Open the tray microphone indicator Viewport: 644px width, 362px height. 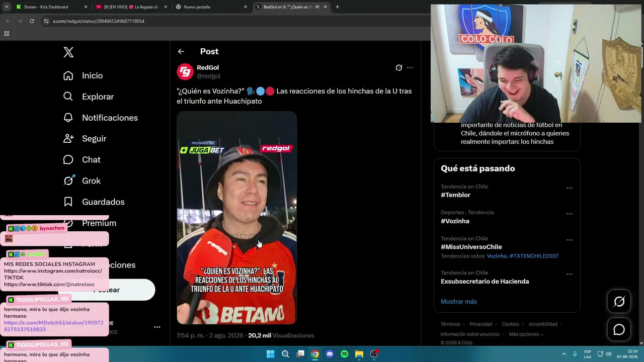575,354
